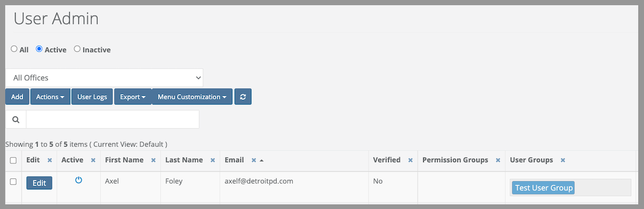Screen dimensions: 644x209
Task: Remove the Last Name column x icon
Action: tap(212, 160)
